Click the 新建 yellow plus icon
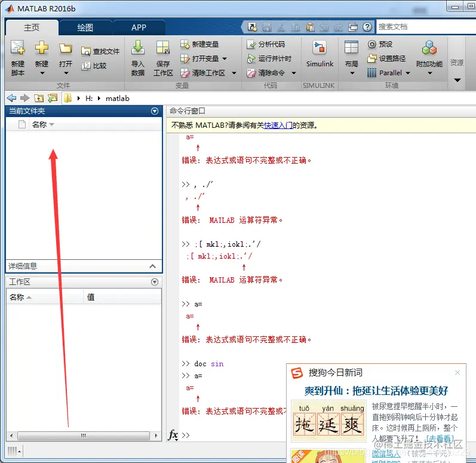 point(42,48)
